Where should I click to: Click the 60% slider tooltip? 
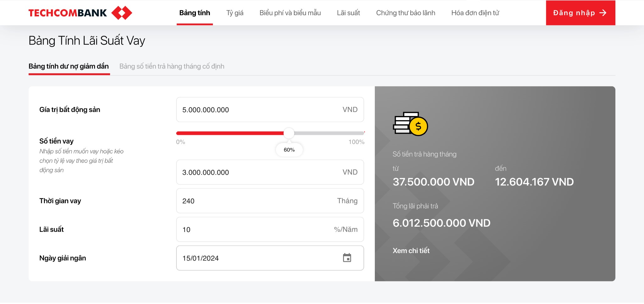tap(289, 150)
